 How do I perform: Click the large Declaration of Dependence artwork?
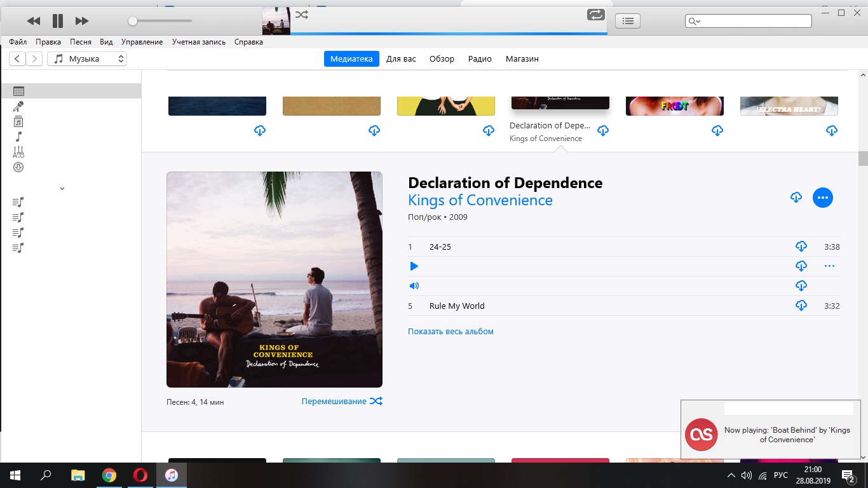pyautogui.click(x=275, y=280)
